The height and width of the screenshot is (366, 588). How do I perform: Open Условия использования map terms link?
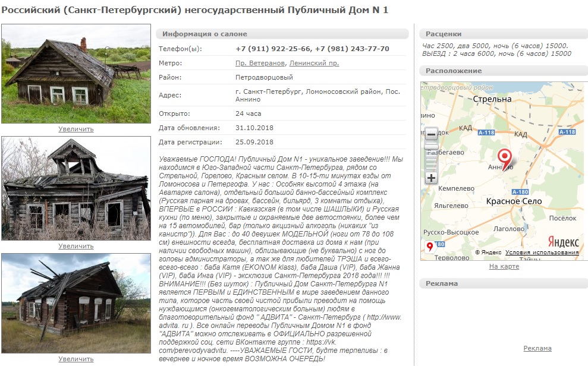[x=542, y=253]
